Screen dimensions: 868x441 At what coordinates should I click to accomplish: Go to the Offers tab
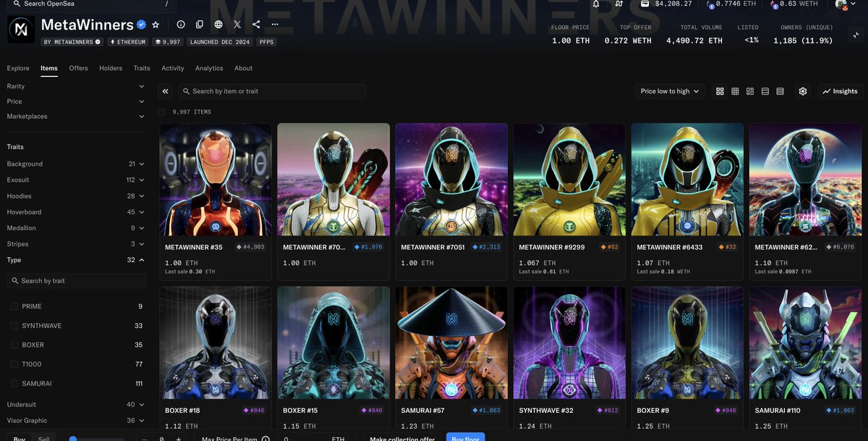point(79,68)
